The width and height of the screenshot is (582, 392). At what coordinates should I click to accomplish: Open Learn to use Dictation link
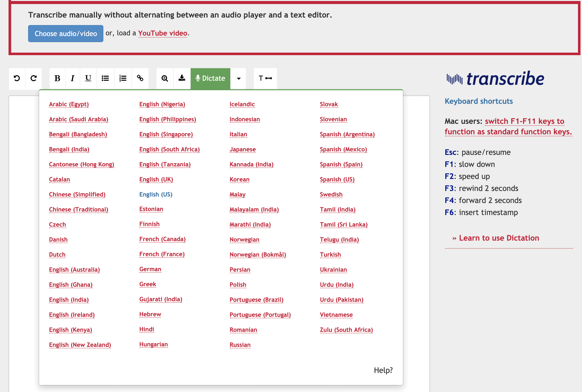pyautogui.click(x=499, y=238)
